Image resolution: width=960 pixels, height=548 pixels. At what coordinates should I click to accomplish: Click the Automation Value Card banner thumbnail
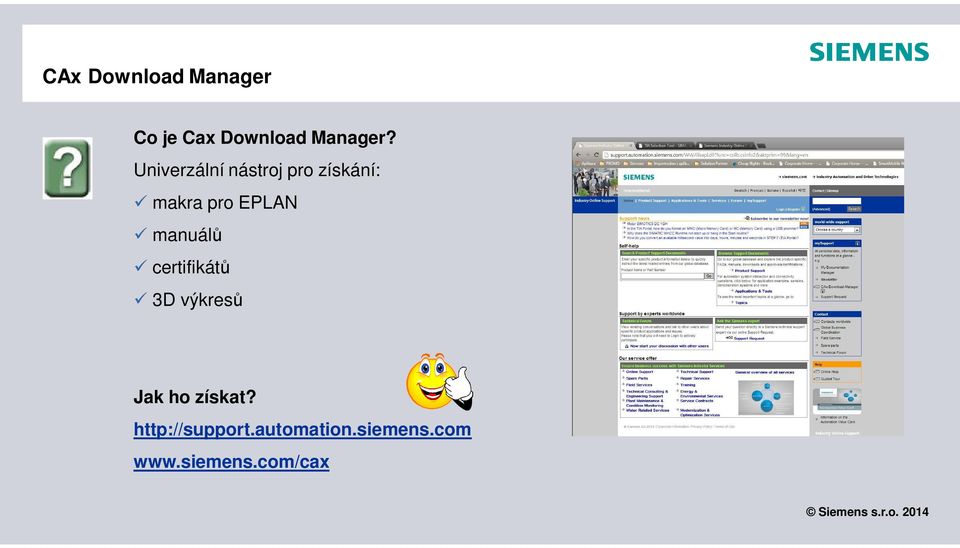pyautogui.click(x=837, y=400)
